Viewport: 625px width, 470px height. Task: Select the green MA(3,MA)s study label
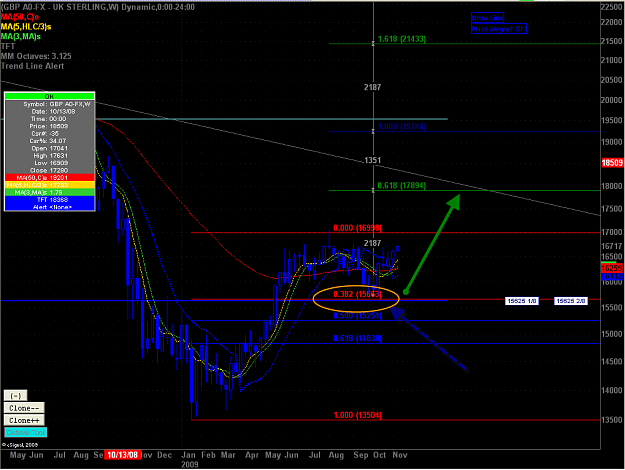[21, 37]
